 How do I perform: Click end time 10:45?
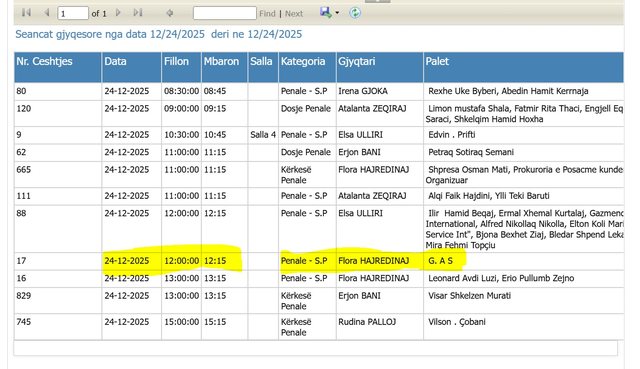[215, 135]
